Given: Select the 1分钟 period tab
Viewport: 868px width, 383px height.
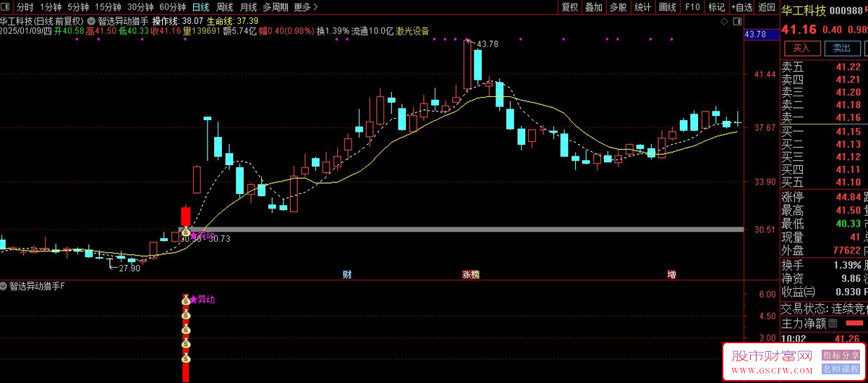Looking at the screenshot, I should (x=51, y=7).
